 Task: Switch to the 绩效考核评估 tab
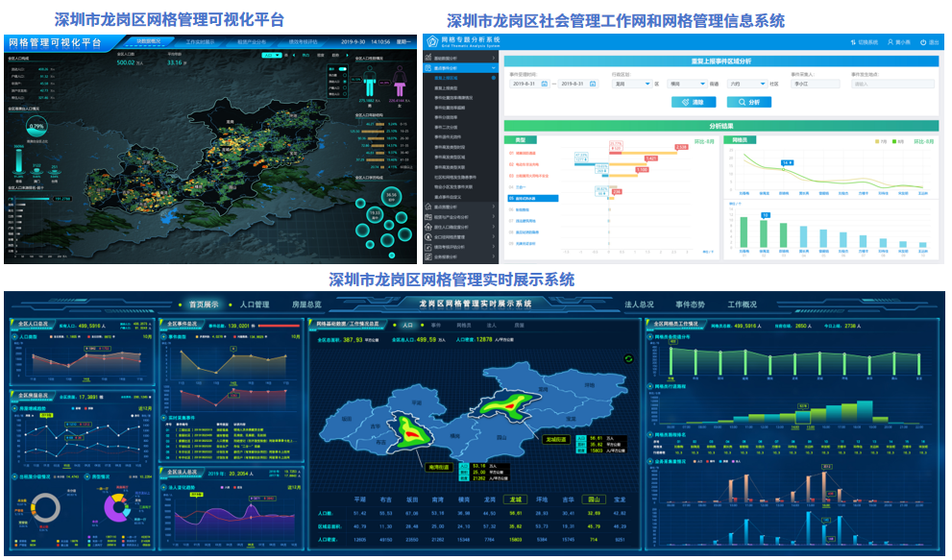tap(303, 42)
